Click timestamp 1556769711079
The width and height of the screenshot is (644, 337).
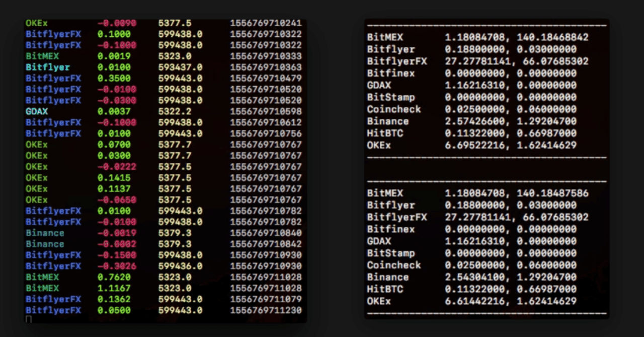[266, 300]
